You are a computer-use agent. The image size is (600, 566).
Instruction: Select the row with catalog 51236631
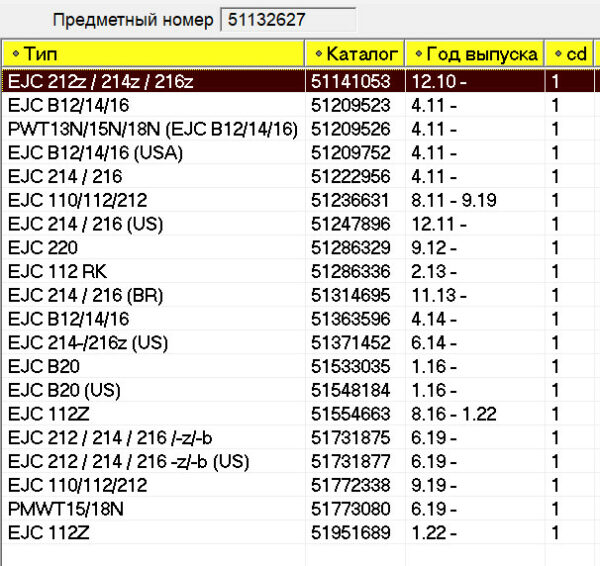300,200
